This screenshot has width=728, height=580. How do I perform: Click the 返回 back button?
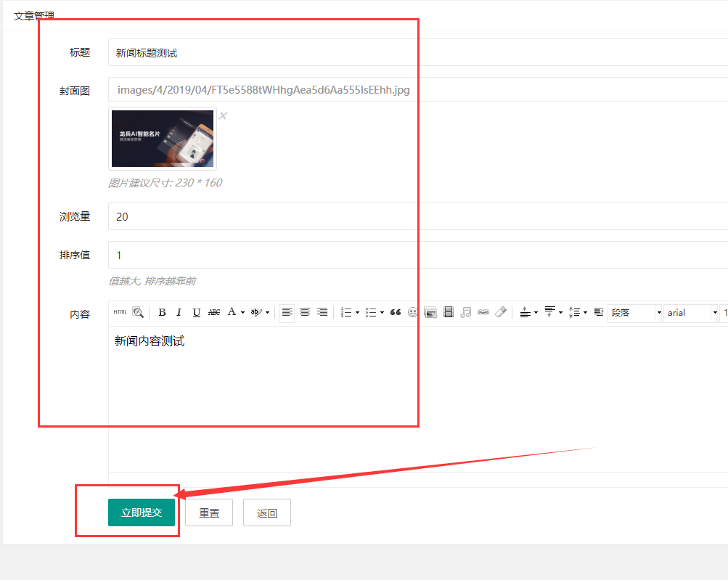(267, 512)
